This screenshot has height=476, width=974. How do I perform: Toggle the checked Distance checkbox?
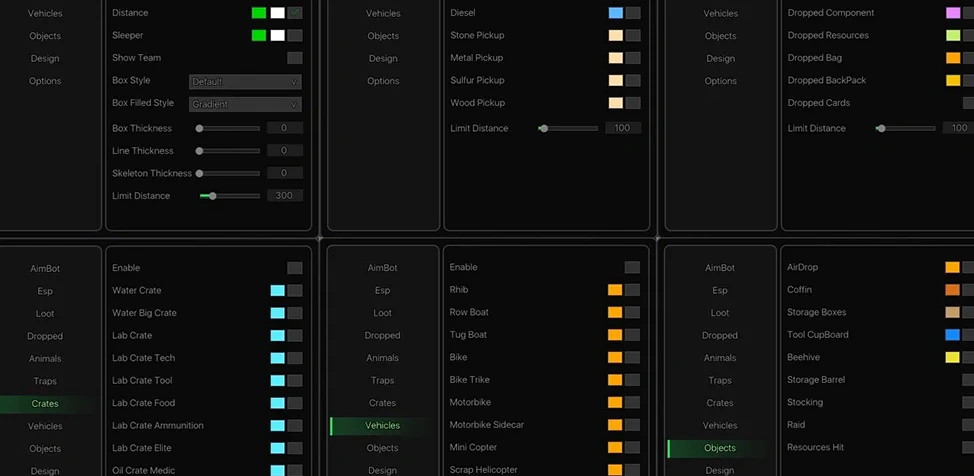(295, 12)
